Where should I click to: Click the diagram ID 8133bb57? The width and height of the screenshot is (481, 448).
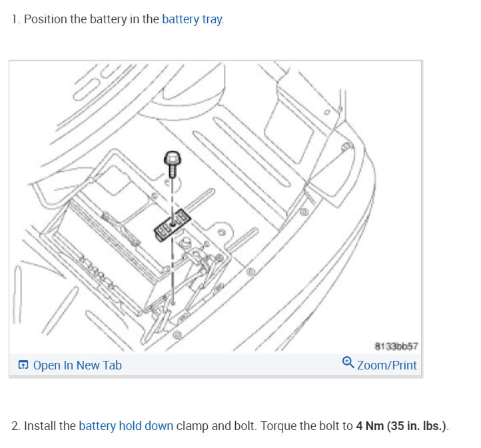tap(396, 345)
